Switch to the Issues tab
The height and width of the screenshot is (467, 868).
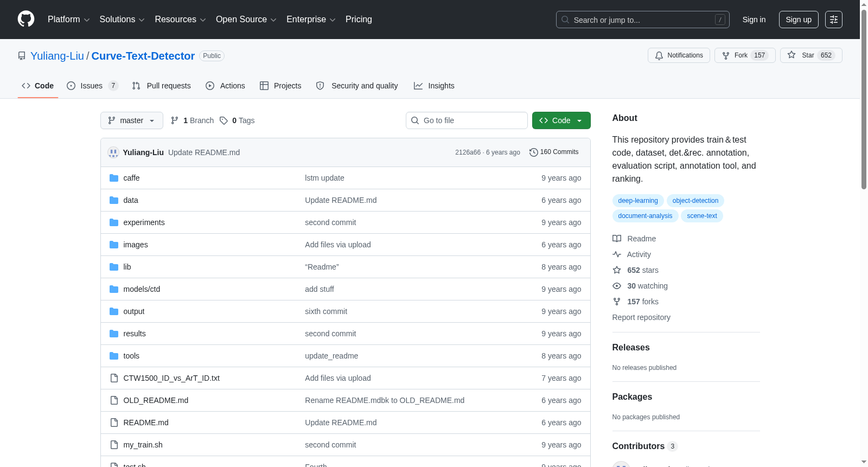tap(92, 86)
